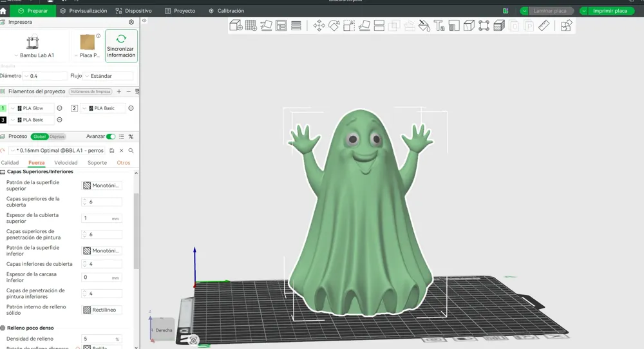
Task: Open the Rectilíneo solid infill pattern dropdown
Action: 102,310
